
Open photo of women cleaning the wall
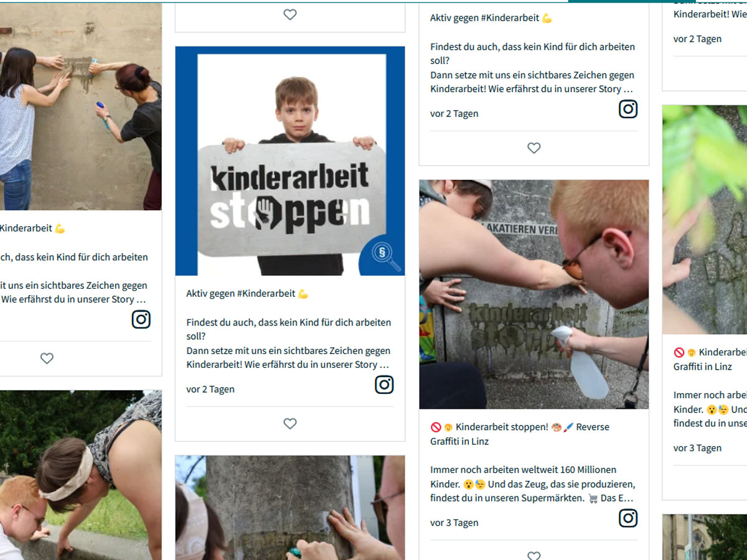click(x=80, y=106)
